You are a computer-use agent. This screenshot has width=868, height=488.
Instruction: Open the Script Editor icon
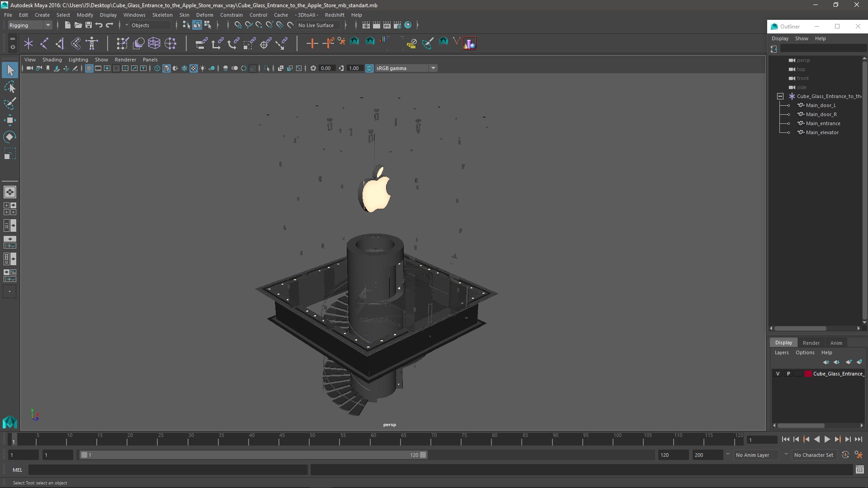coord(860,470)
